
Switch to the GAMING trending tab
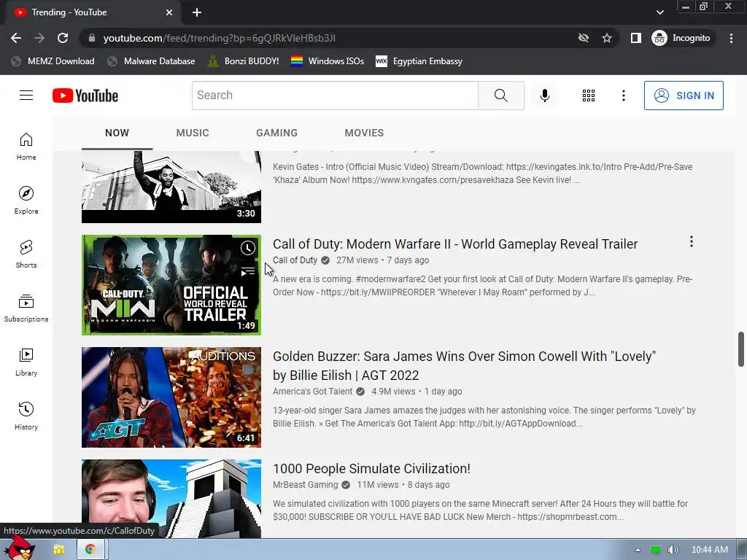pyautogui.click(x=276, y=133)
